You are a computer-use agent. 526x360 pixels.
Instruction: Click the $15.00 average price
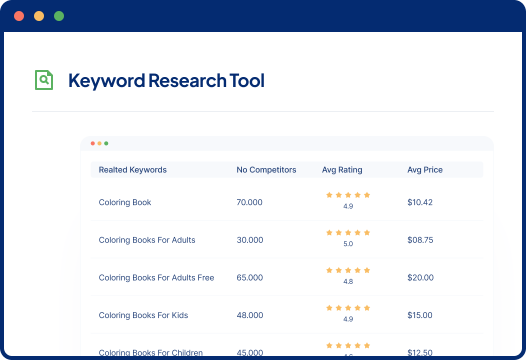tap(420, 315)
